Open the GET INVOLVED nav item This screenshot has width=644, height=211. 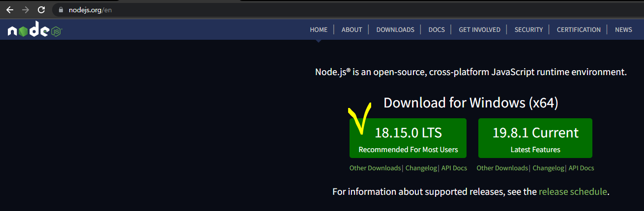pyautogui.click(x=479, y=29)
